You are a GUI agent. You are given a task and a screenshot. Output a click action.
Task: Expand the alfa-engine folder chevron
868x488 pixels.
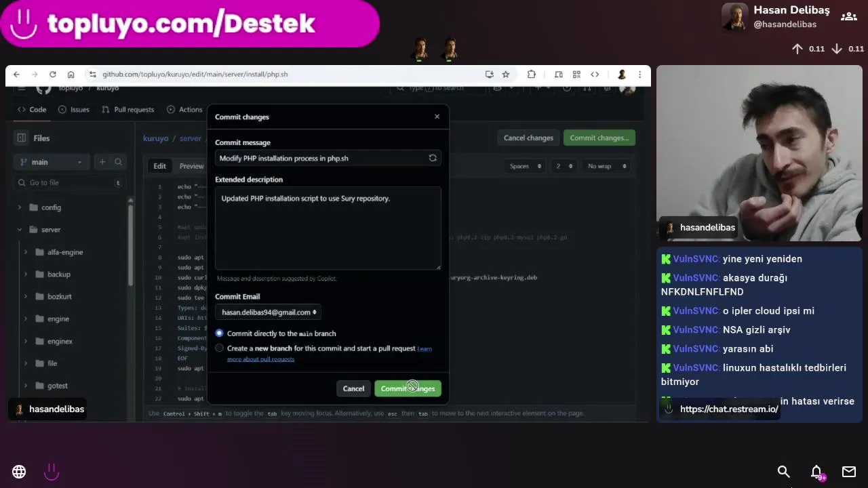click(26, 252)
